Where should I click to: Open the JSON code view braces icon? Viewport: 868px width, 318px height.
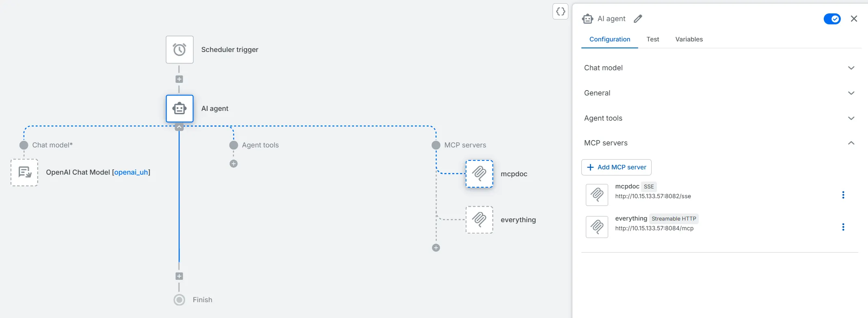point(560,11)
